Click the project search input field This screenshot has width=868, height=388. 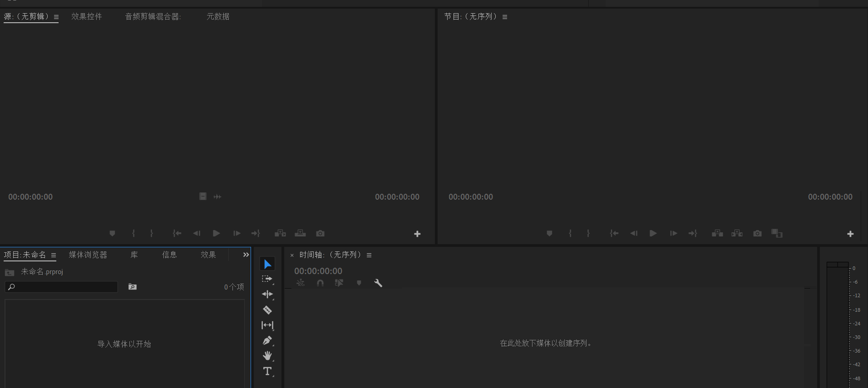(61, 287)
